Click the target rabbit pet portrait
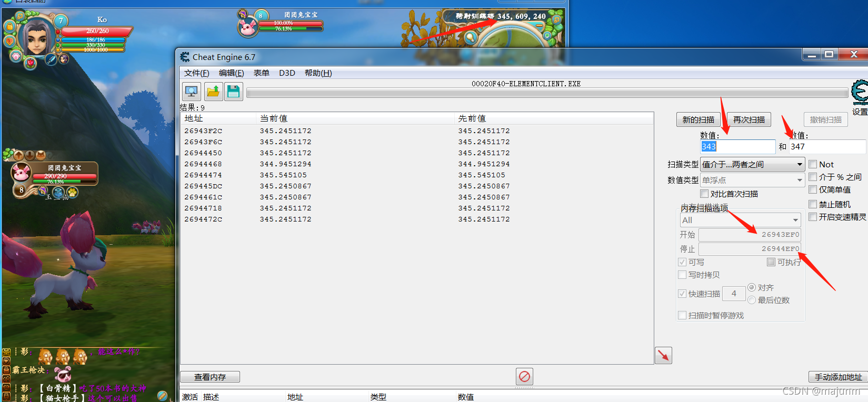 [247, 27]
